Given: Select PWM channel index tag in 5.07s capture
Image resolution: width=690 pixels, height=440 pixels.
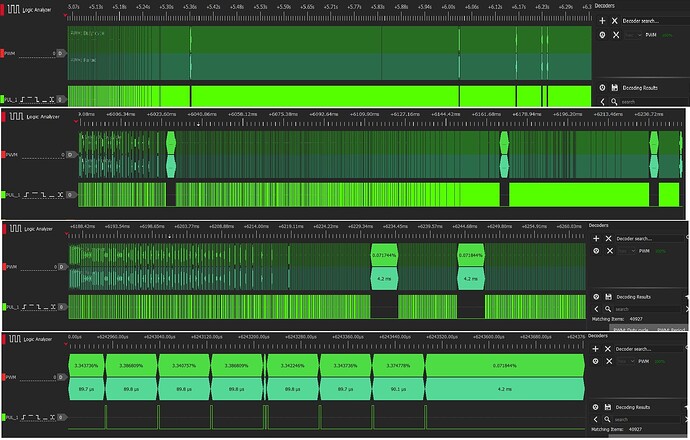Looking at the screenshot, I should (x=61, y=53).
